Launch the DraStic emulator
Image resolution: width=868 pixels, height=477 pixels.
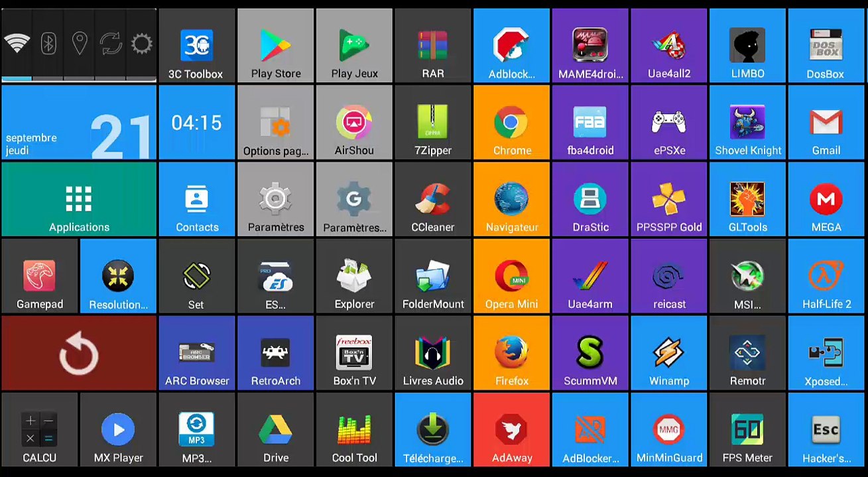(x=590, y=199)
